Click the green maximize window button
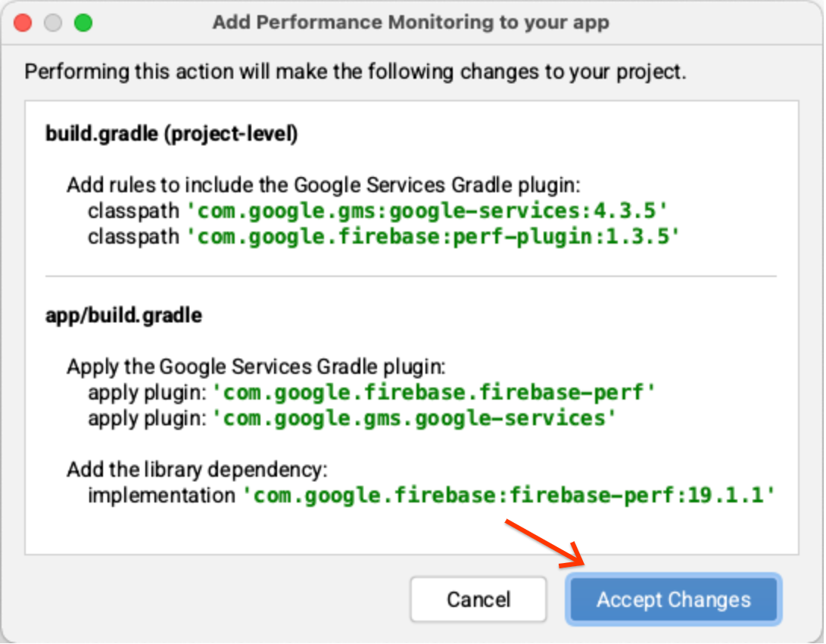The image size is (826, 644). (83, 23)
